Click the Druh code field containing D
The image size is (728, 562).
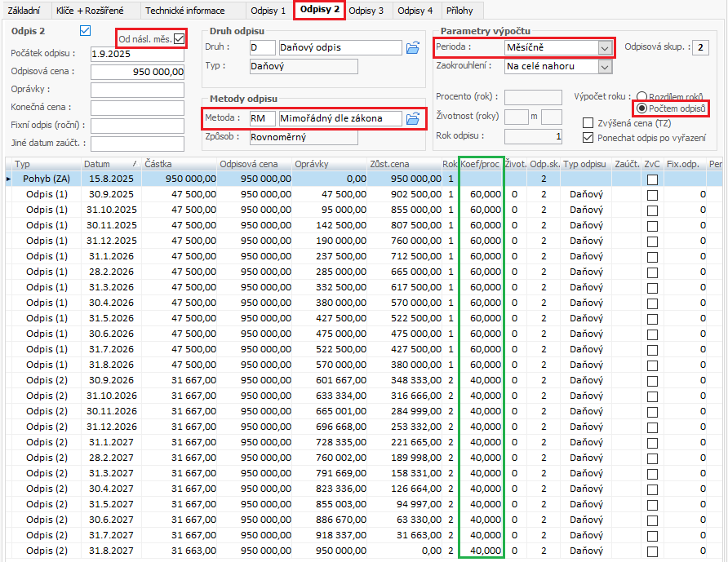(262, 48)
